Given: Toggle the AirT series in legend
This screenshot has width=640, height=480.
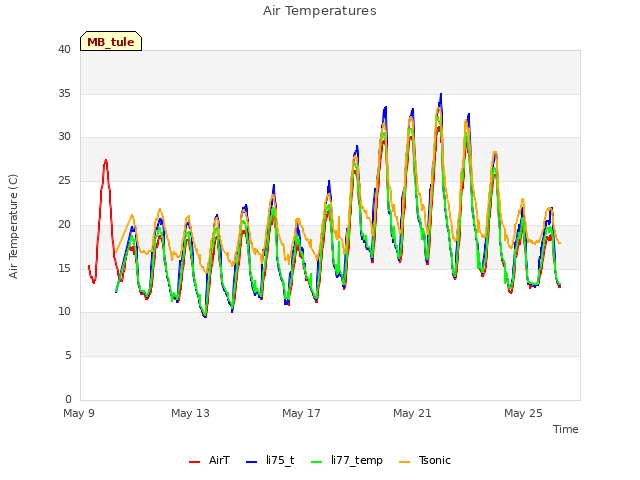Looking at the screenshot, I should pyautogui.click(x=210, y=460).
